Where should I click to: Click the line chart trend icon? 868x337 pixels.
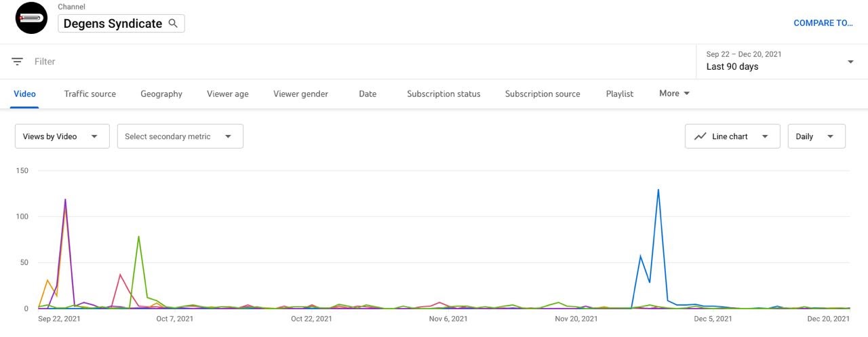(701, 136)
